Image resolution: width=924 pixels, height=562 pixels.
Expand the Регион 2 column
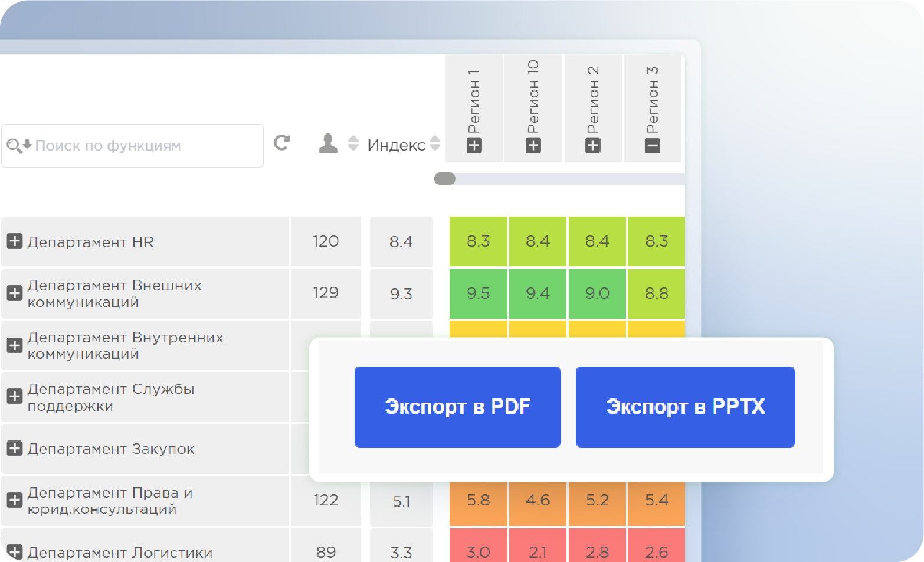[592, 145]
